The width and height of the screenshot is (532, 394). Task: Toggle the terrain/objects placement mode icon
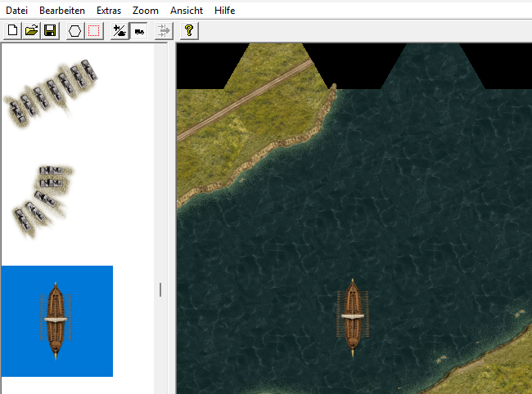click(119, 31)
